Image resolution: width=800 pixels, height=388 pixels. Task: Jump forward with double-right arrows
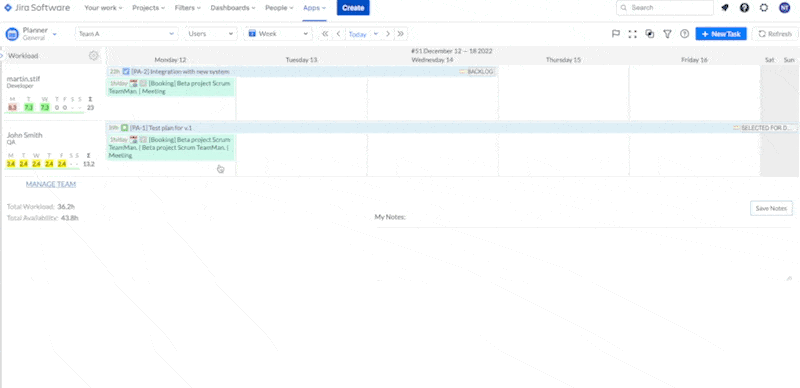tap(401, 34)
